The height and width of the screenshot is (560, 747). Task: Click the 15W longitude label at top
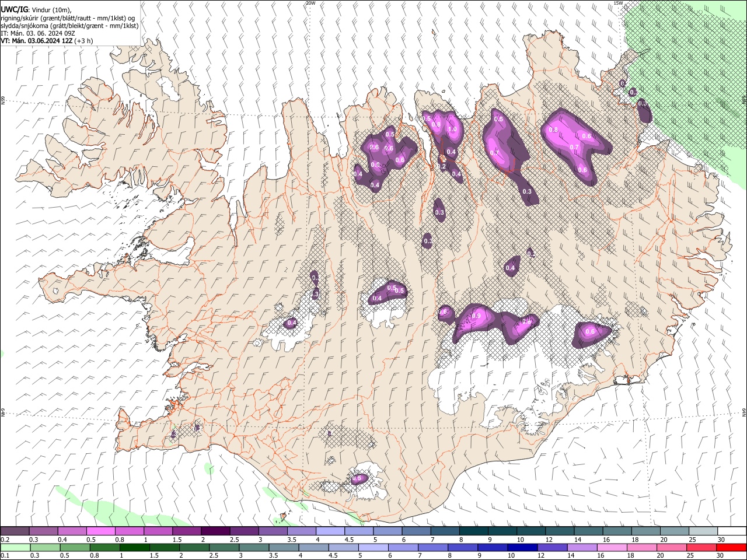619,3
